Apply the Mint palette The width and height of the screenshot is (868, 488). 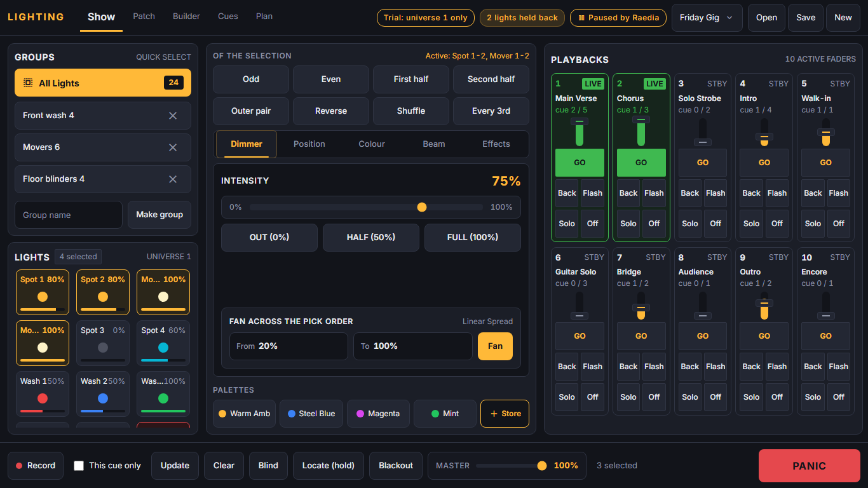(445, 414)
